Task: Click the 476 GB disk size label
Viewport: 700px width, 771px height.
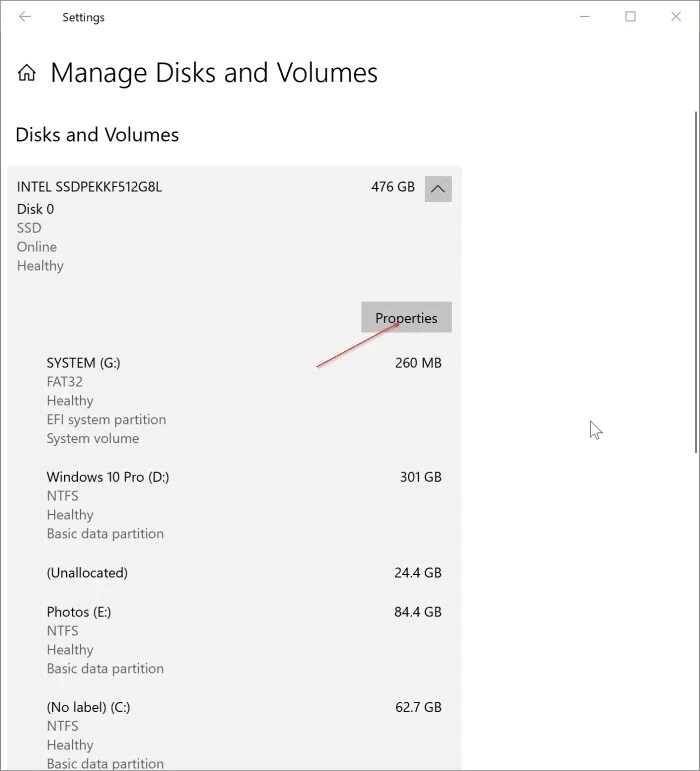Action: click(x=393, y=187)
